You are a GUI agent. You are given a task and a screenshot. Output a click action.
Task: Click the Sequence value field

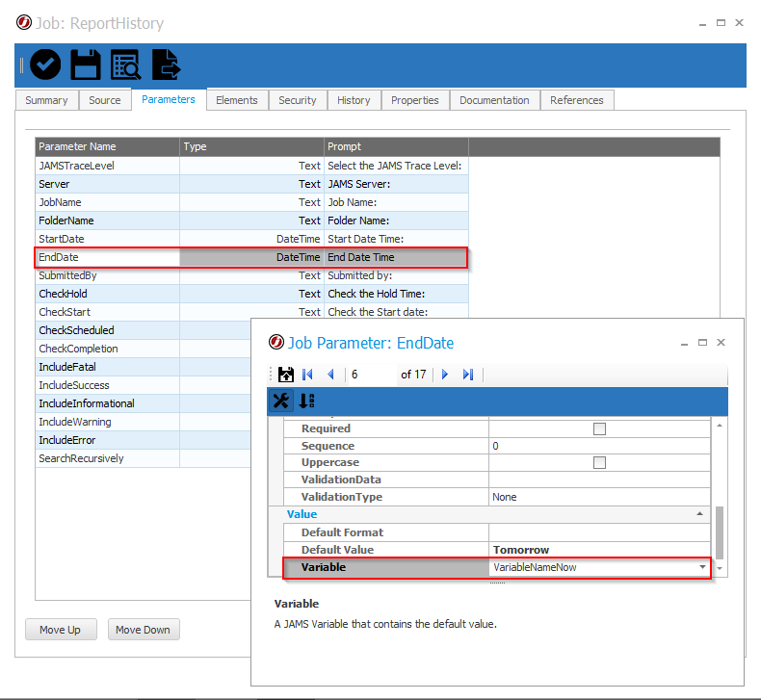pyautogui.click(x=599, y=446)
